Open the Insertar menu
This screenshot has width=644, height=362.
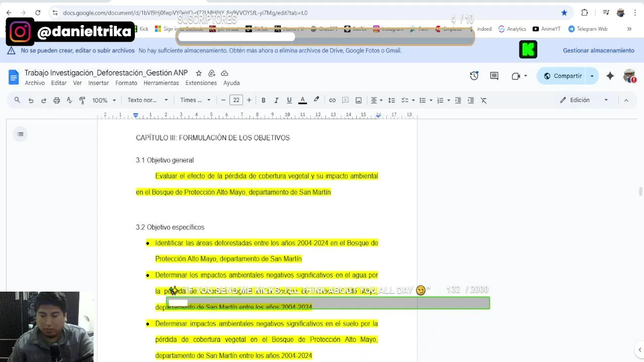[99, 83]
